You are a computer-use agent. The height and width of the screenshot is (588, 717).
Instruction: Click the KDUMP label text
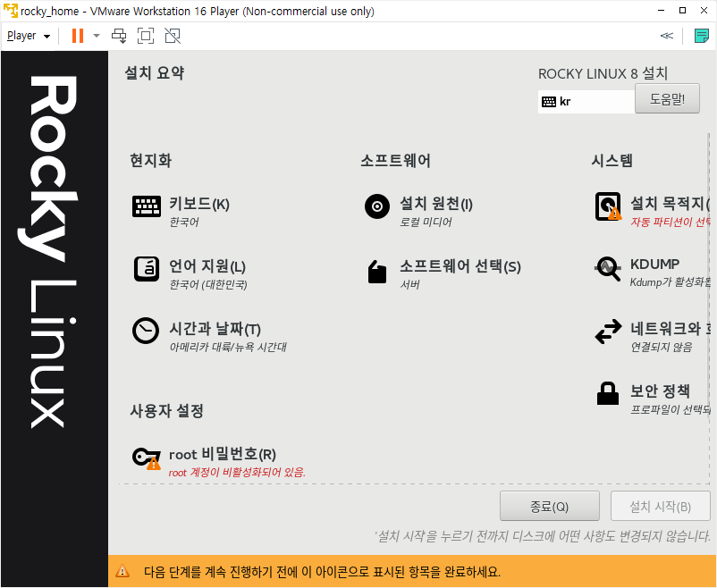pos(654,264)
